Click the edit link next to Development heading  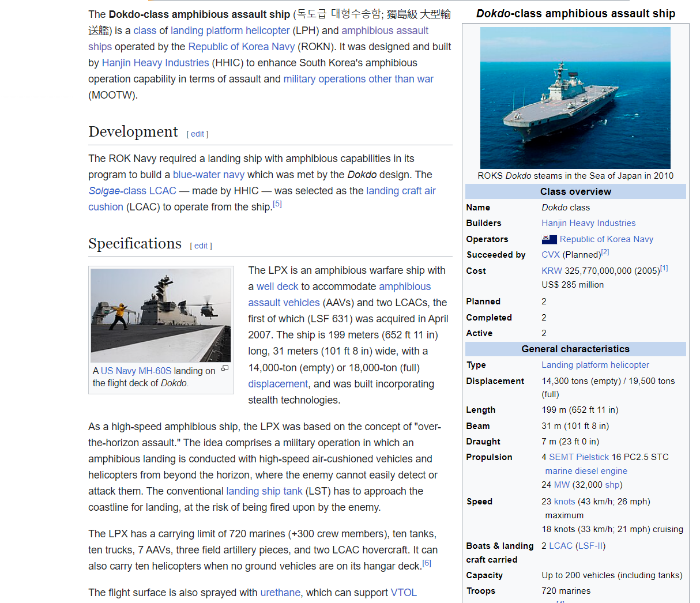197,134
